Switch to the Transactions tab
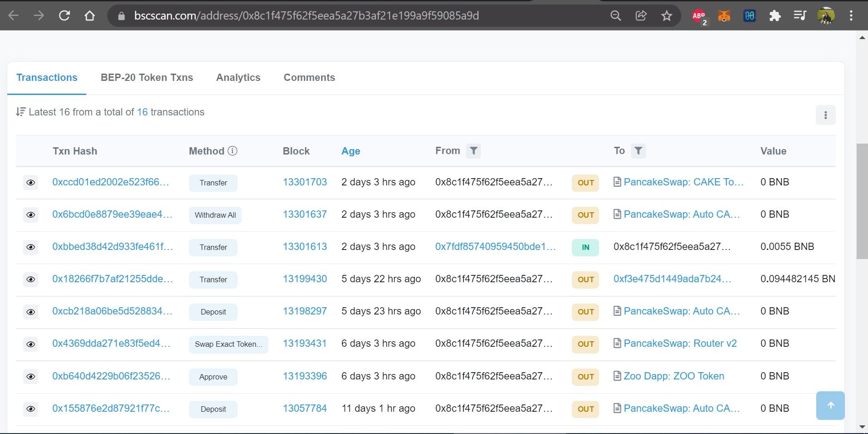This screenshot has width=868, height=434. (47, 78)
